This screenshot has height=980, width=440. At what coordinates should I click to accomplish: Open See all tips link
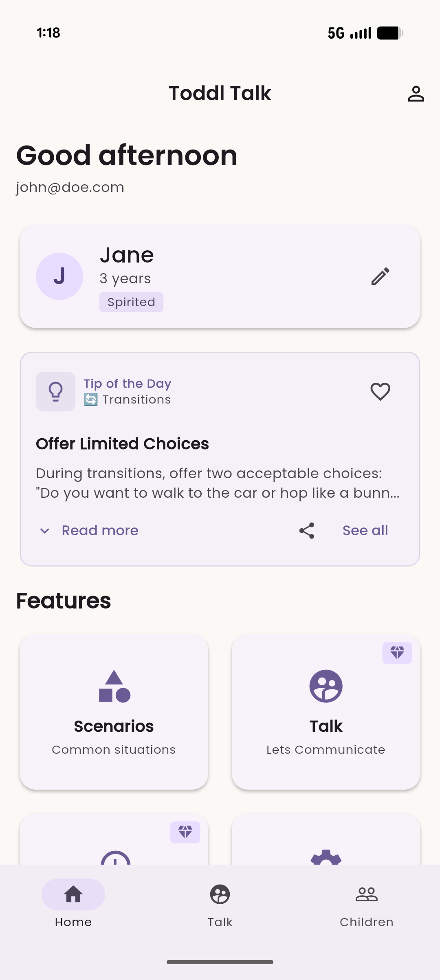(x=365, y=530)
